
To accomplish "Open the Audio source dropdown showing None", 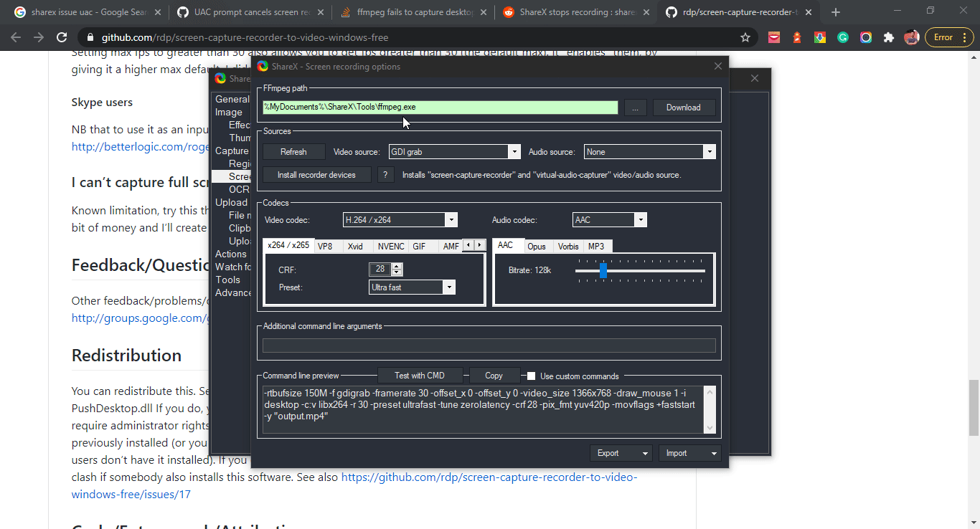I will 709,151.
